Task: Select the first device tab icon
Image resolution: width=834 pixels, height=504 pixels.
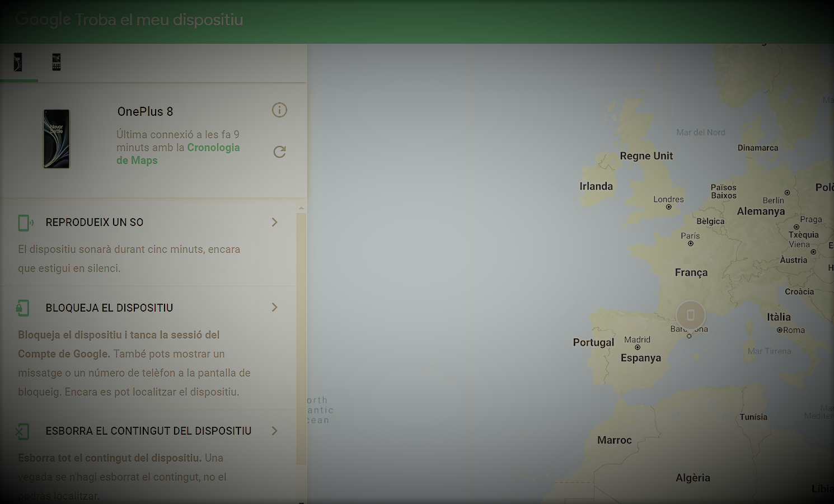Action: (18, 62)
